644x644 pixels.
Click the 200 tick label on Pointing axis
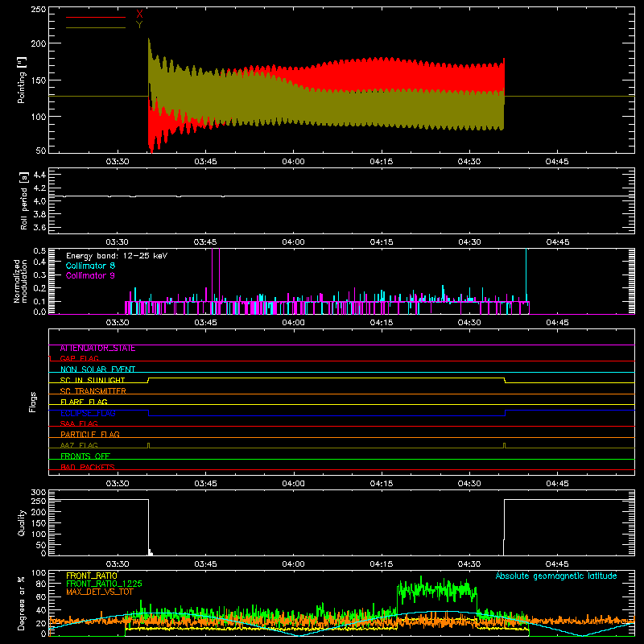point(39,43)
